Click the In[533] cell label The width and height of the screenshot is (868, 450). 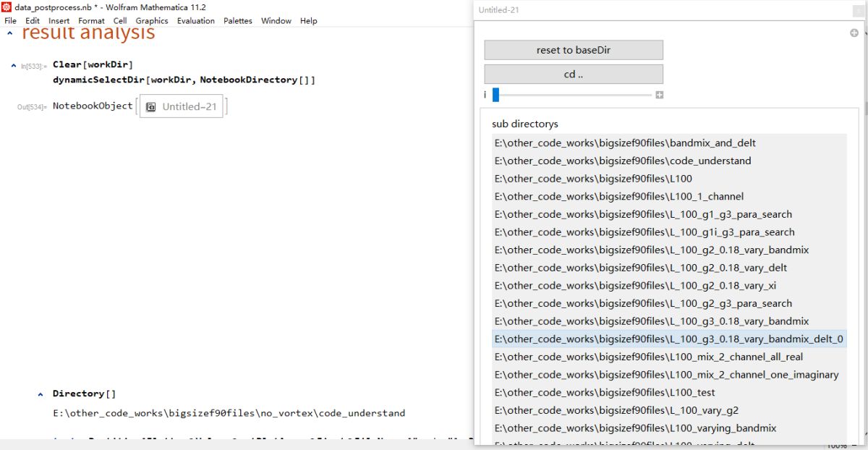click(x=33, y=67)
